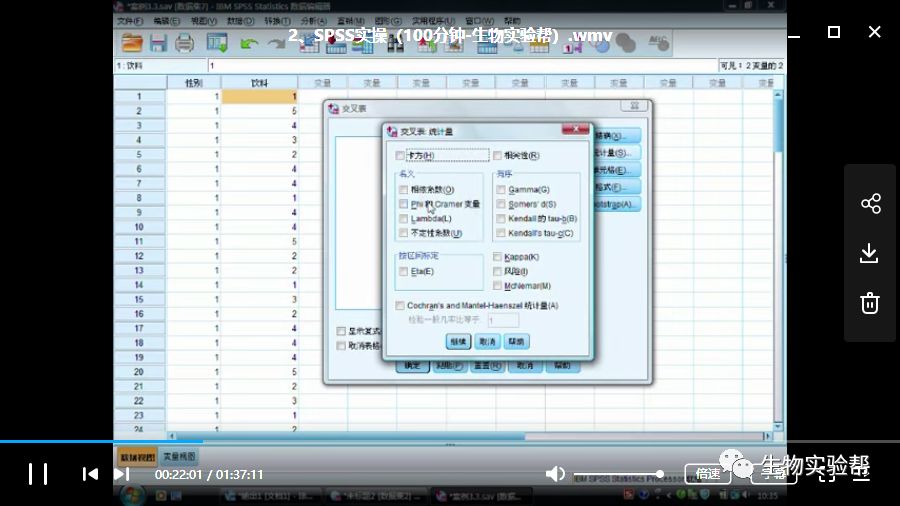The image size is (900, 506).
Task: Open the 倍速 playback speed option
Action: point(708,474)
